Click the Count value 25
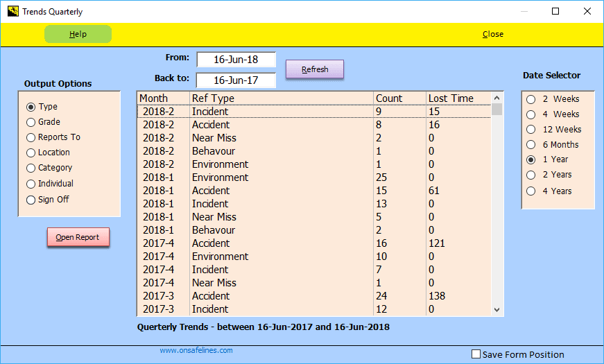The image size is (604, 364). point(381,177)
